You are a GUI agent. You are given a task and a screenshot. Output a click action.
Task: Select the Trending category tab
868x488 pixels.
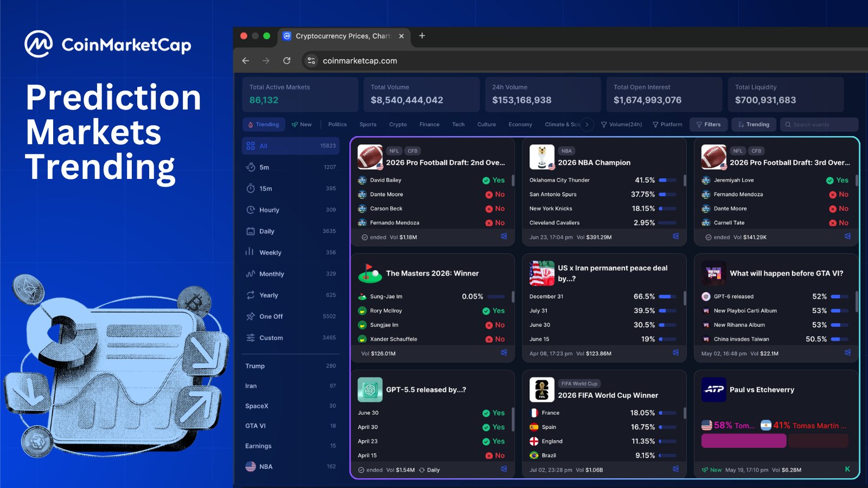[x=264, y=125]
